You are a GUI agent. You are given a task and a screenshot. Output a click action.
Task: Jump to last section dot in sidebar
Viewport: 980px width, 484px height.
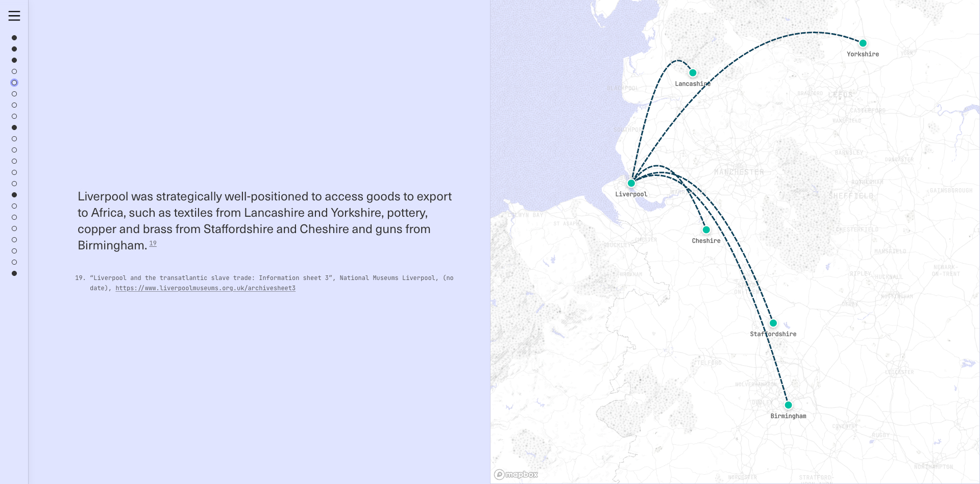(14, 273)
